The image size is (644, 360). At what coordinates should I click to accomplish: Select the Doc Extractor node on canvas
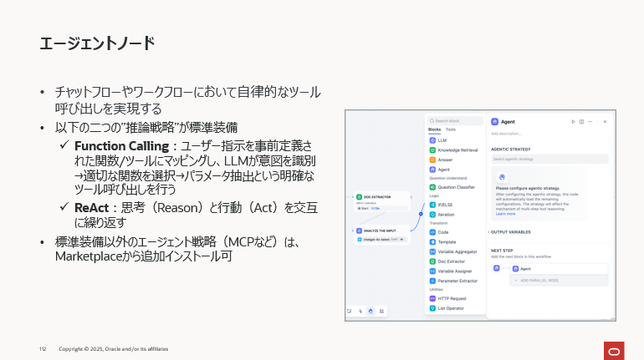[x=382, y=201]
